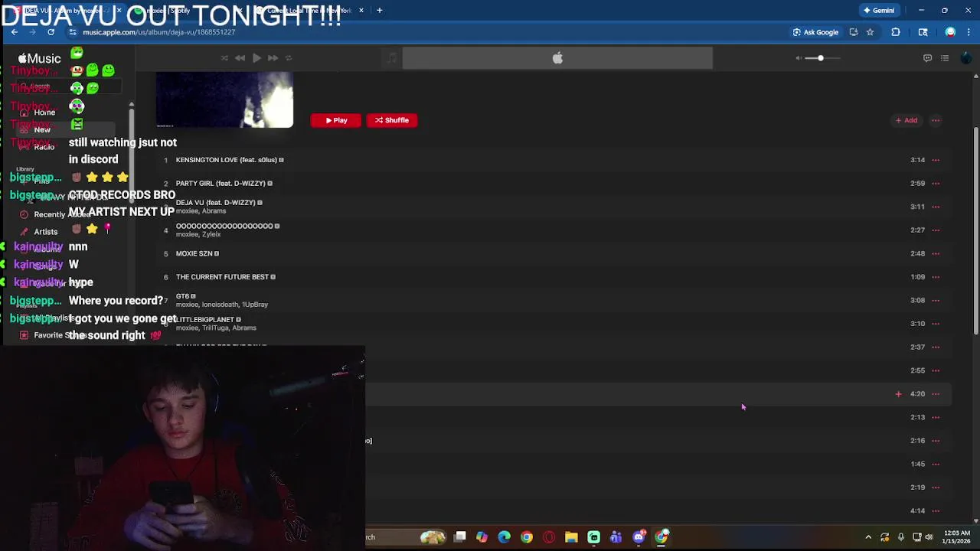
Task: Open File Explorer from the taskbar
Action: pyautogui.click(x=571, y=537)
